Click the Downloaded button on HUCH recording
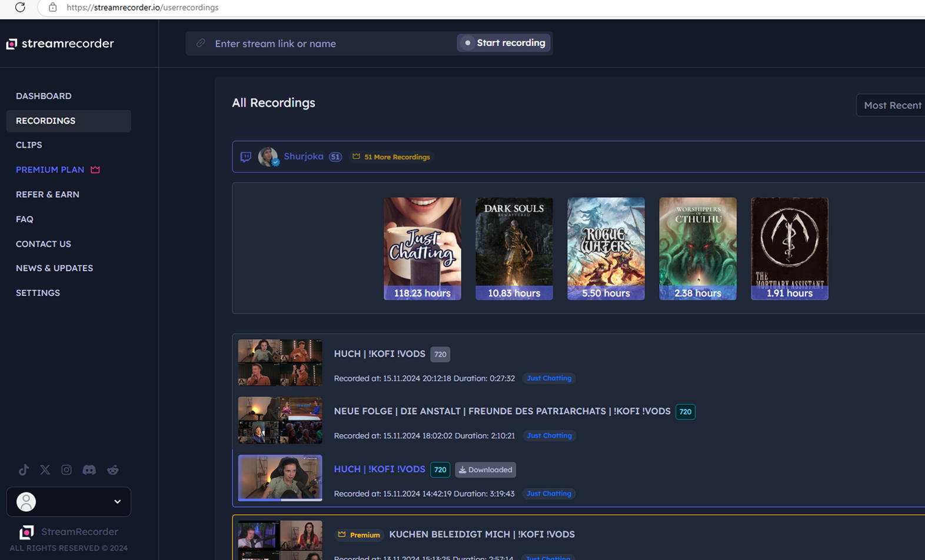The height and width of the screenshot is (560, 925). coord(485,469)
